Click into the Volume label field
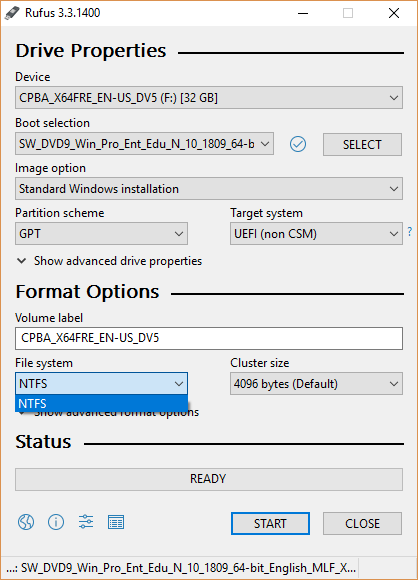Image resolution: width=418 pixels, height=580 pixels. click(x=209, y=338)
